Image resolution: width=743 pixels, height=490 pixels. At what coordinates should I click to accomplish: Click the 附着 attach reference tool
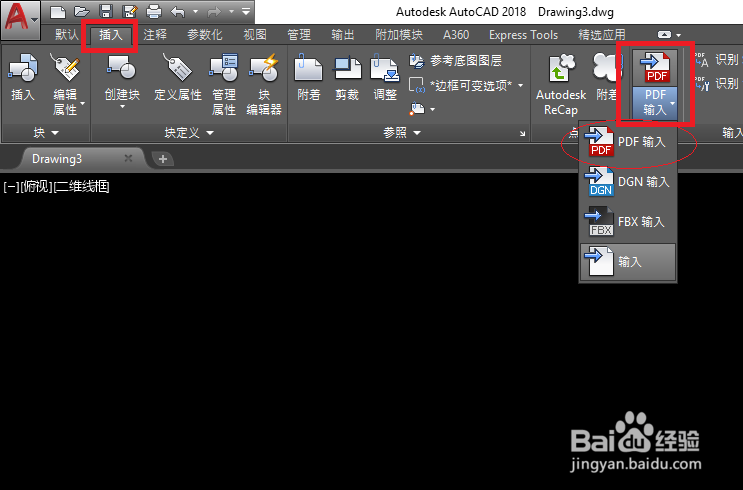[308, 78]
